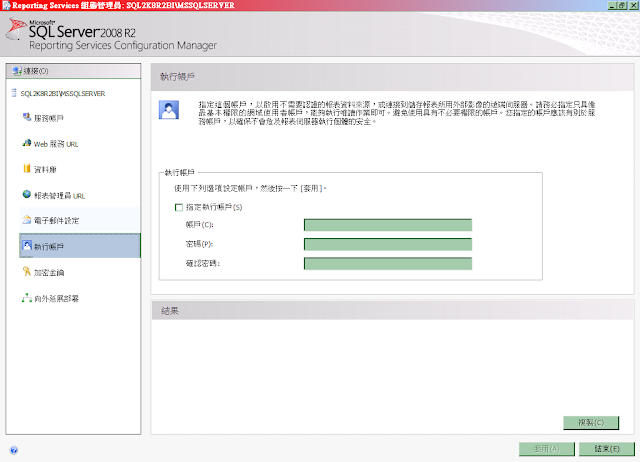This screenshot has width=640, height=462.
Task: Click the Service Account icon
Action: pos(27,117)
